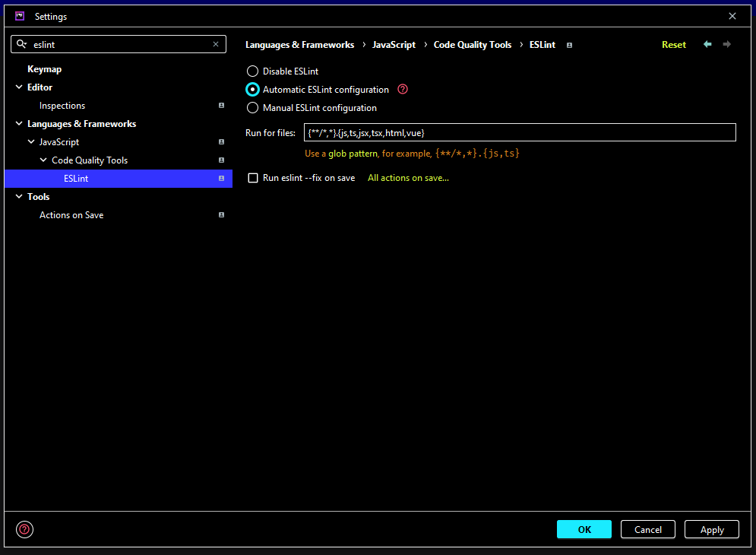Open the Keymap settings page
The image size is (756, 555).
click(44, 69)
